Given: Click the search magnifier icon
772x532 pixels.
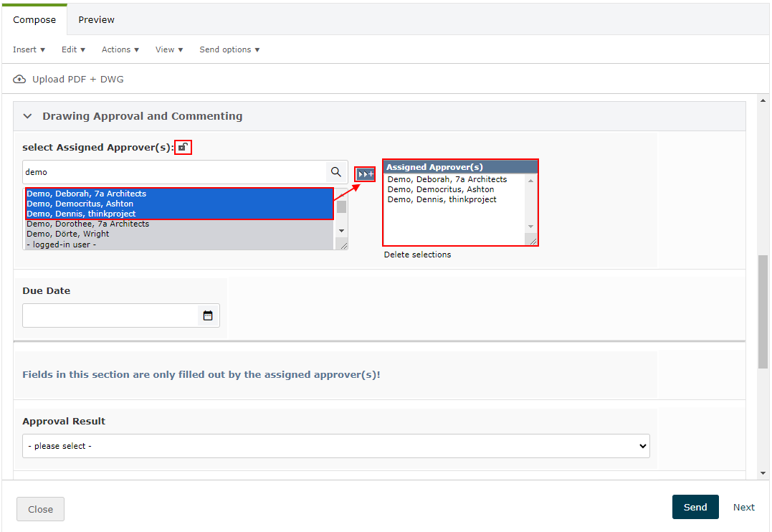Looking at the screenshot, I should pos(335,172).
